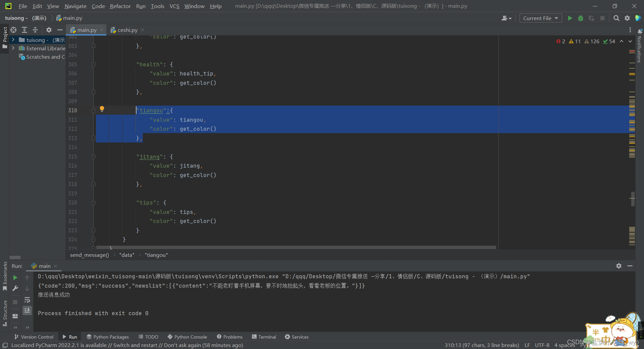Toggle the Project sidebar tab

tap(5, 38)
